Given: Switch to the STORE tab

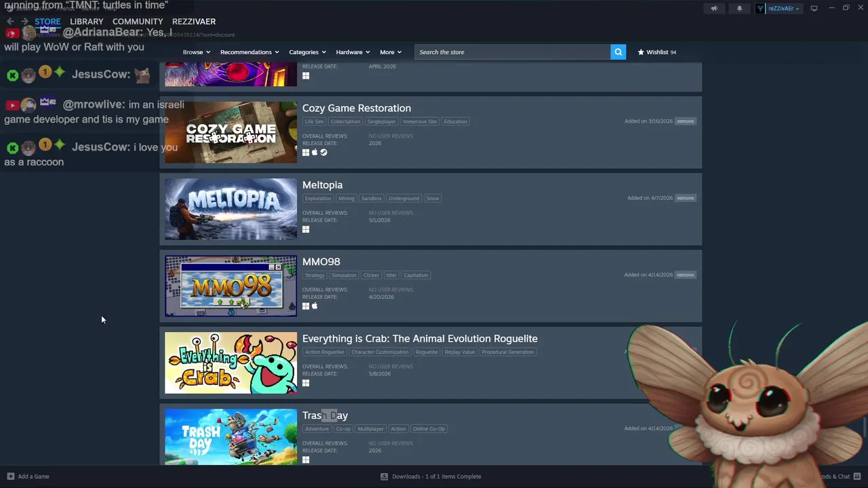Looking at the screenshot, I should click(x=47, y=22).
